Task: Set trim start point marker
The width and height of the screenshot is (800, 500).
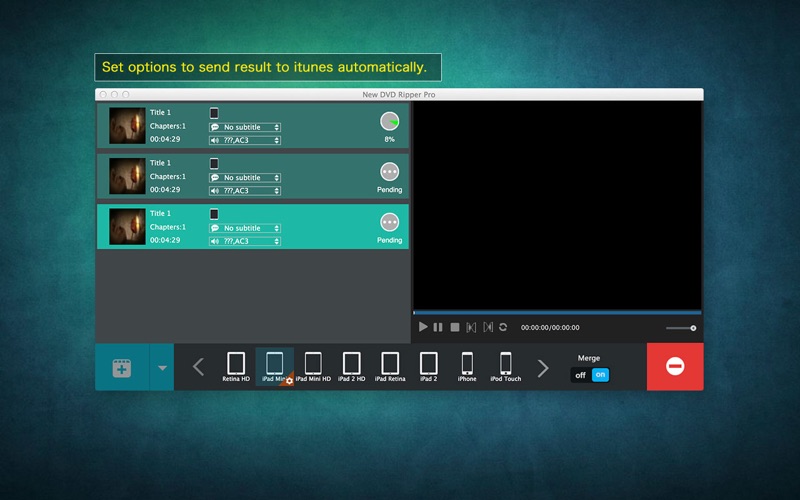Action: click(x=471, y=327)
